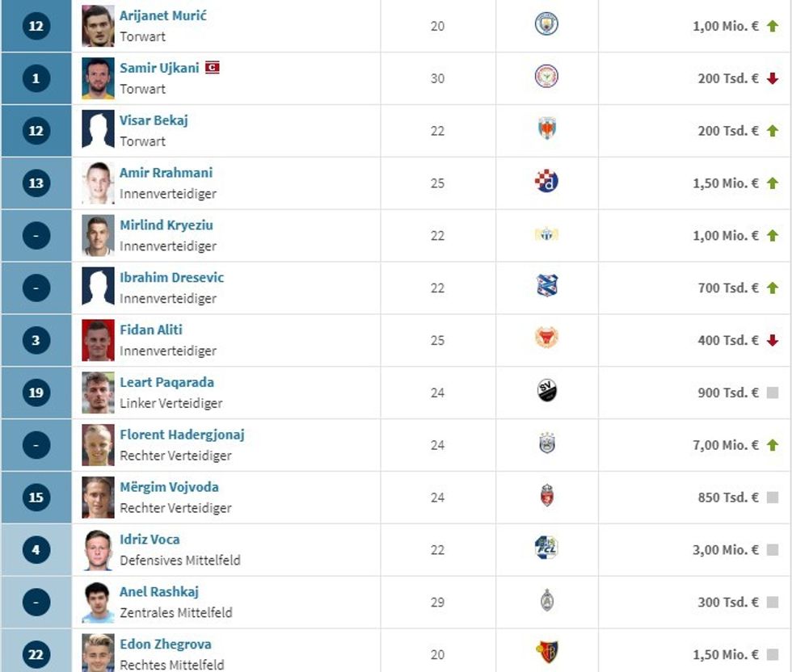Open Anel Rashkaj's player profile link
Image resolution: width=792 pixels, height=672 pixels.
(x=159, y=592)
